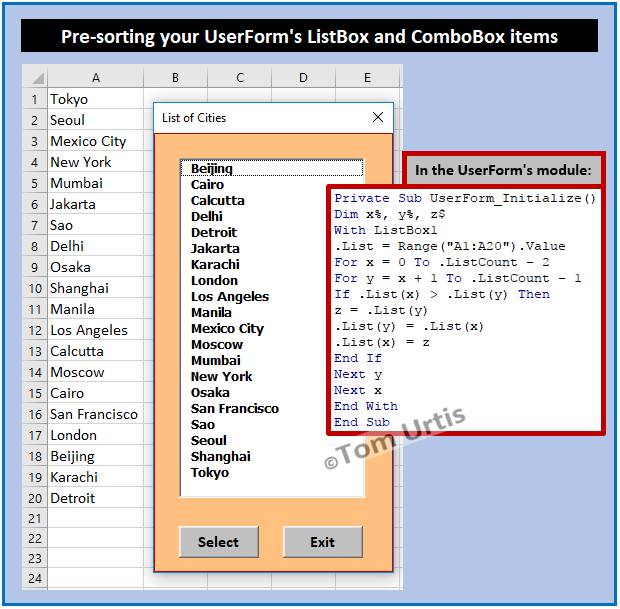Select column D header

pos(303,77)
